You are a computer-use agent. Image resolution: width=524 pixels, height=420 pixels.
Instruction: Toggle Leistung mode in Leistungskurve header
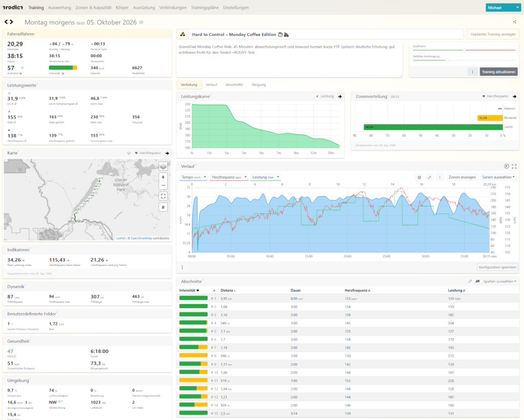pos(325,96)
